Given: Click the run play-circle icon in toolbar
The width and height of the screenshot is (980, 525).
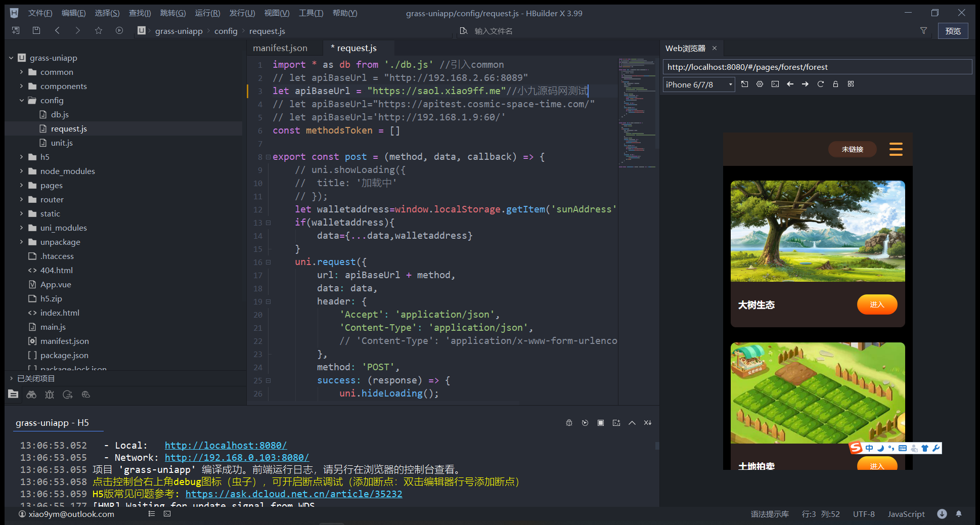Looking at the screenshot, I should click(x=119, y=31).
